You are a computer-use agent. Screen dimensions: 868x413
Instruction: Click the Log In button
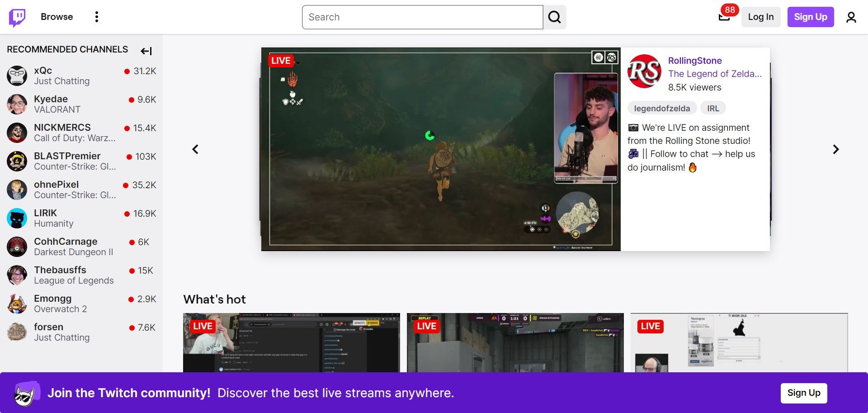pos(761,17)
